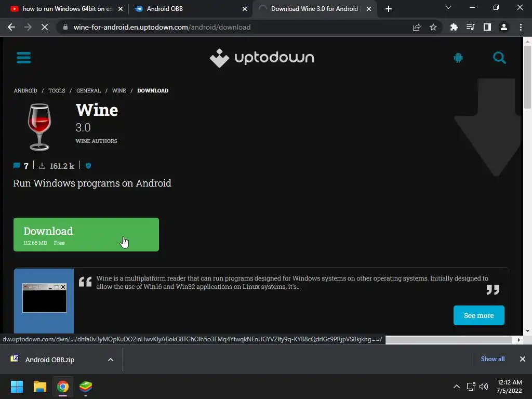Click the horizontal scrollbar right arrow
This screenshot has width=532, height=399.
pos(518,340)
